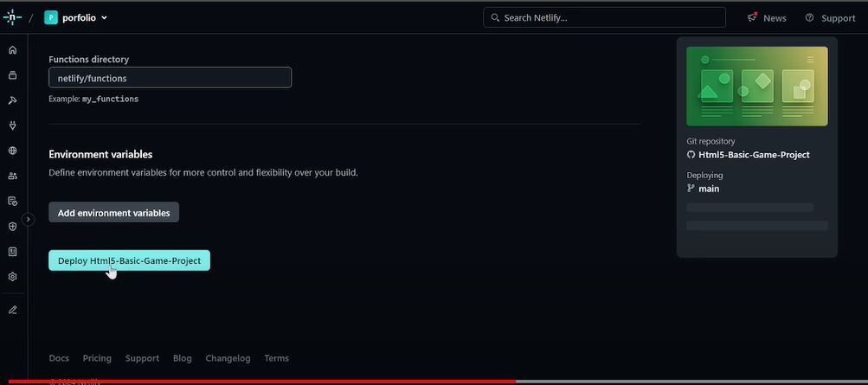Click the Environment variables heading
Screen dimensions: 868x385
[x=100, y=154]
